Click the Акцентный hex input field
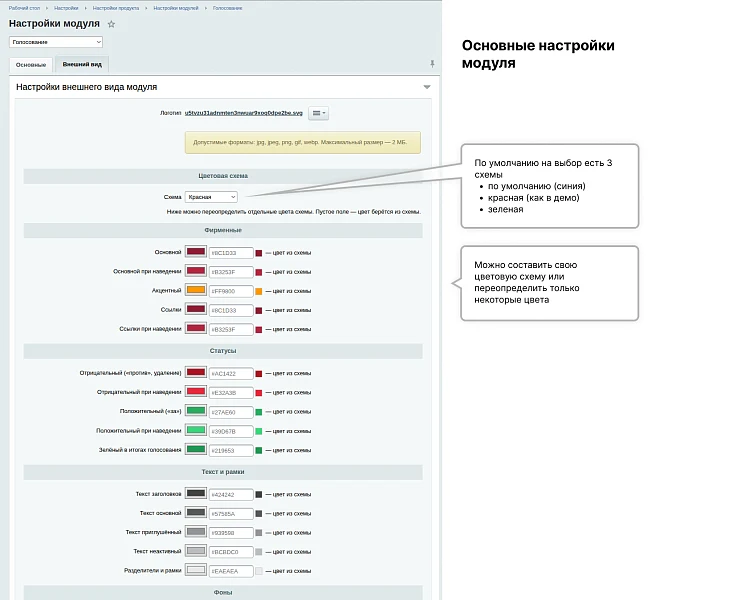The height and width of the screenshot is (600, 733). pyautogui.click(x=231, y=291)
